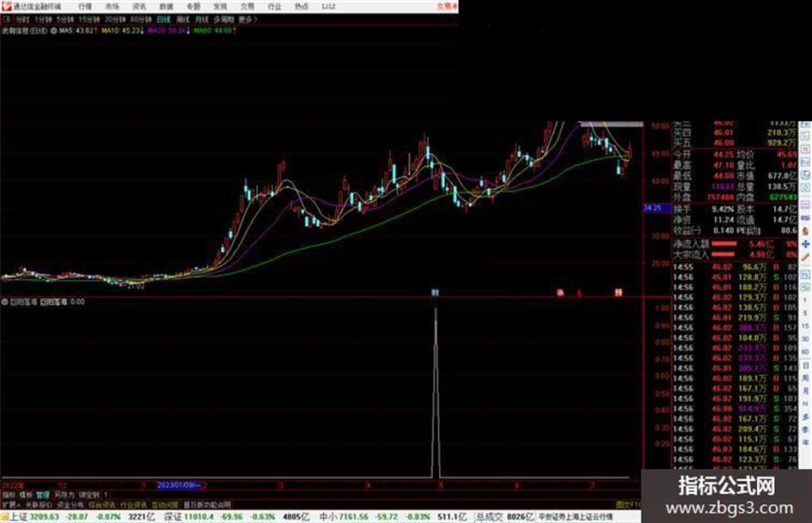This screenshot has height=523, width=812.
Task: Switch to the 周线 weekly chart tab
Action: (x=183, y=19)
